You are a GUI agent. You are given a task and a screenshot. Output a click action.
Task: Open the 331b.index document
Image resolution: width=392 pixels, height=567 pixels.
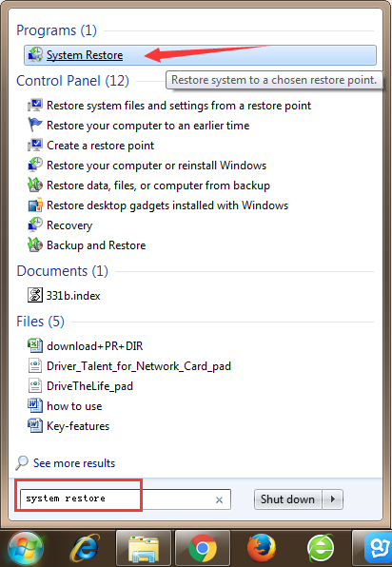[73, 296]
